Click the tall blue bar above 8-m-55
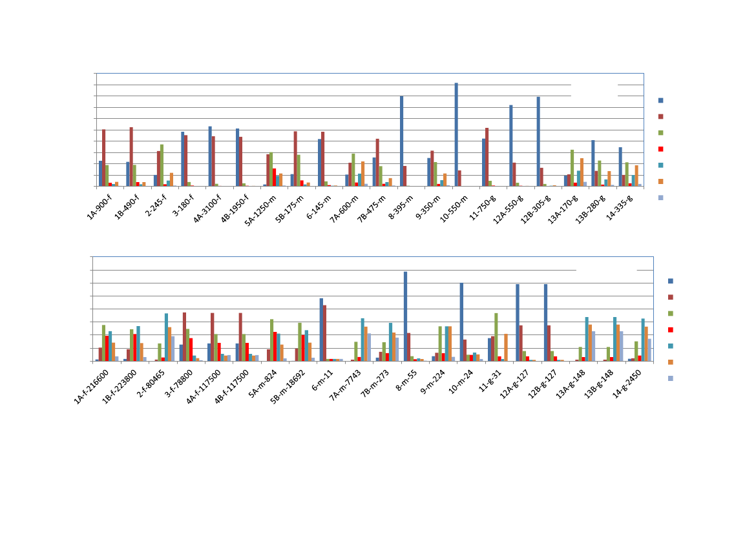The width and height of the screenshot is (756, 534). pos(406,316)
